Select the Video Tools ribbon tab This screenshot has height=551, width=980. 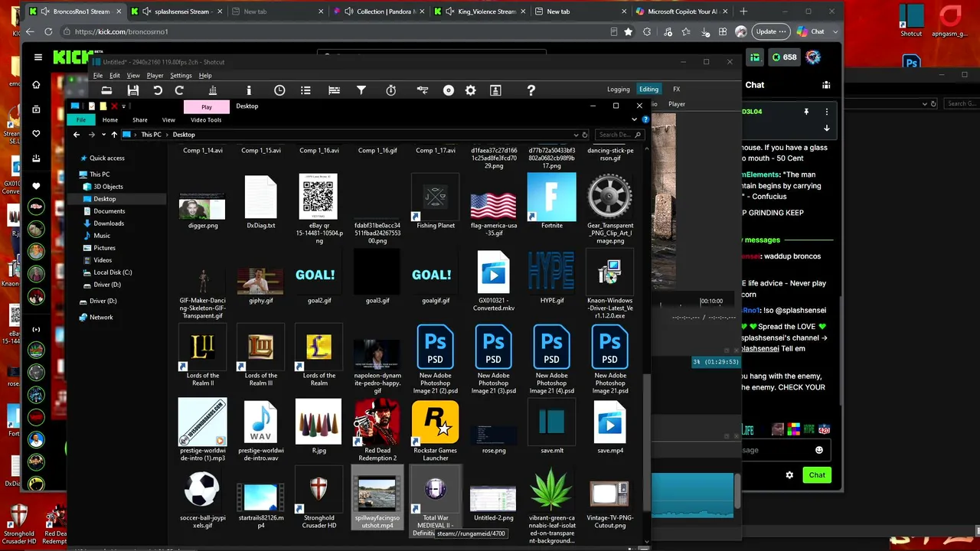[206, 120]
